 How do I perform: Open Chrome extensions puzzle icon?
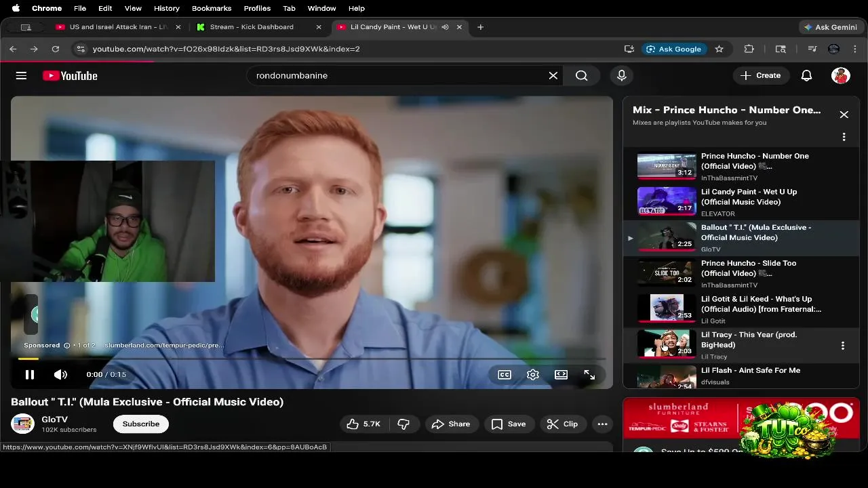[749, 49]
